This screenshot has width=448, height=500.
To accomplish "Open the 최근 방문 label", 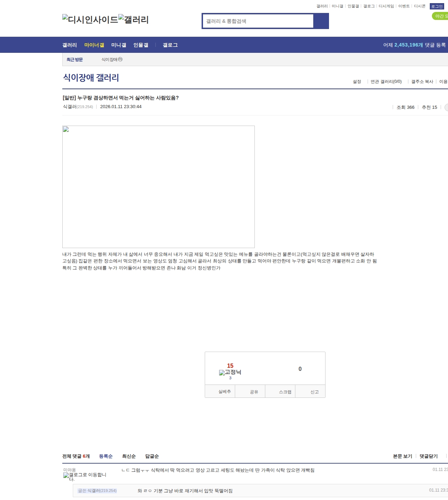I will point(75,59).
